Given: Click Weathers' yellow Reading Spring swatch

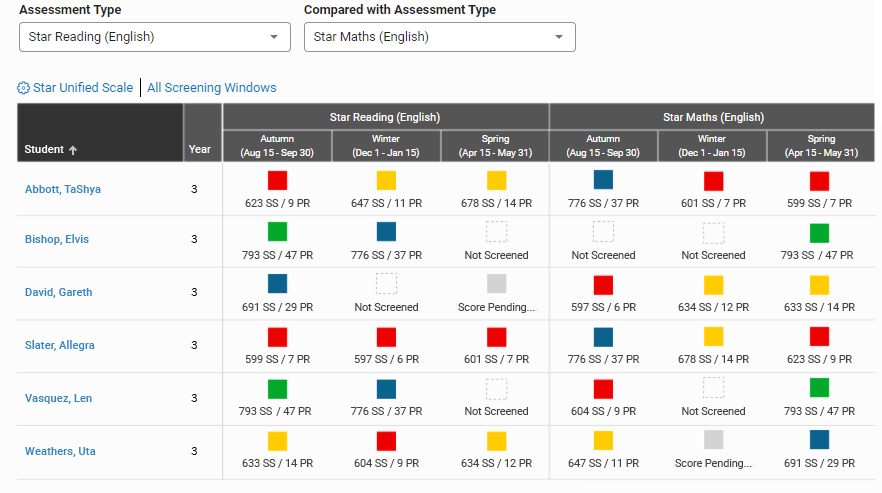Looking at the screenshot, I should (x=497, y=441).
